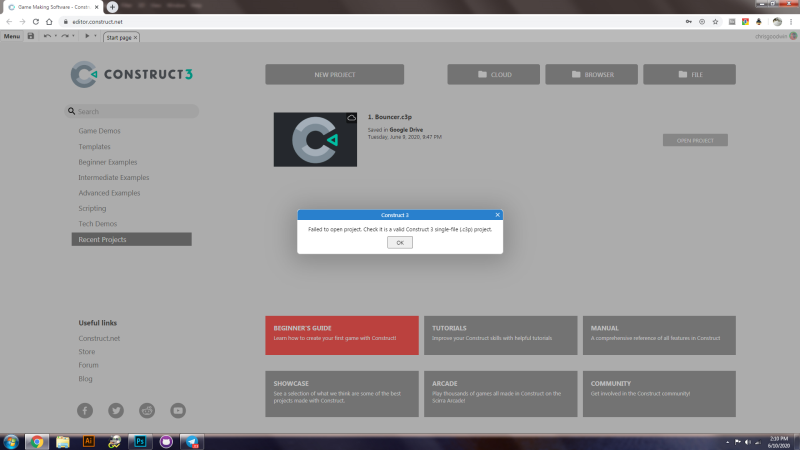This screenshot has height=450, width=800.
Task: Click the volume speaker tray icon
Action: point(747,442)
